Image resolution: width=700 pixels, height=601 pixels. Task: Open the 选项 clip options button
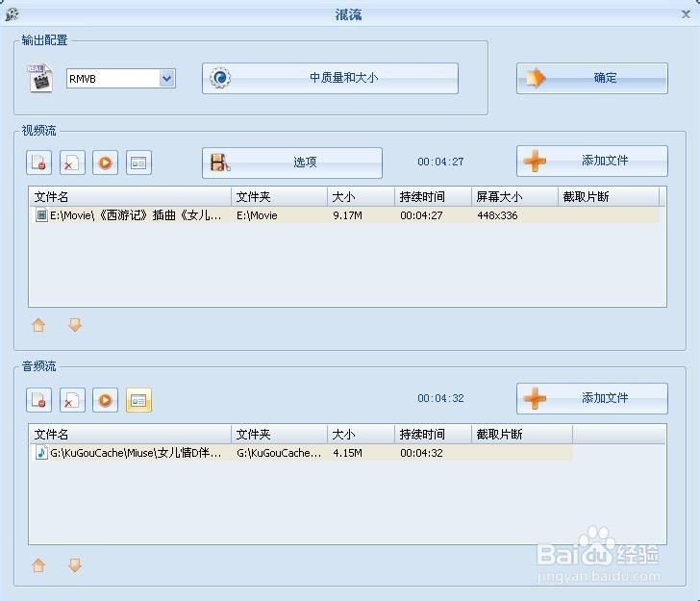click(292, 163)
